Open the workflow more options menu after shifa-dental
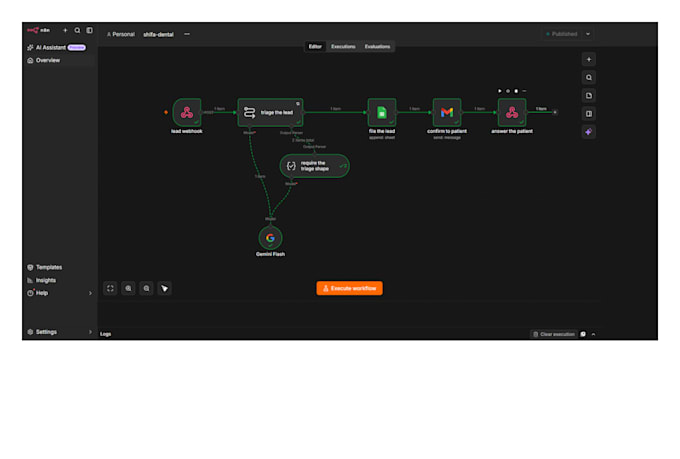 pyautogui.click(x=186, y=34)
